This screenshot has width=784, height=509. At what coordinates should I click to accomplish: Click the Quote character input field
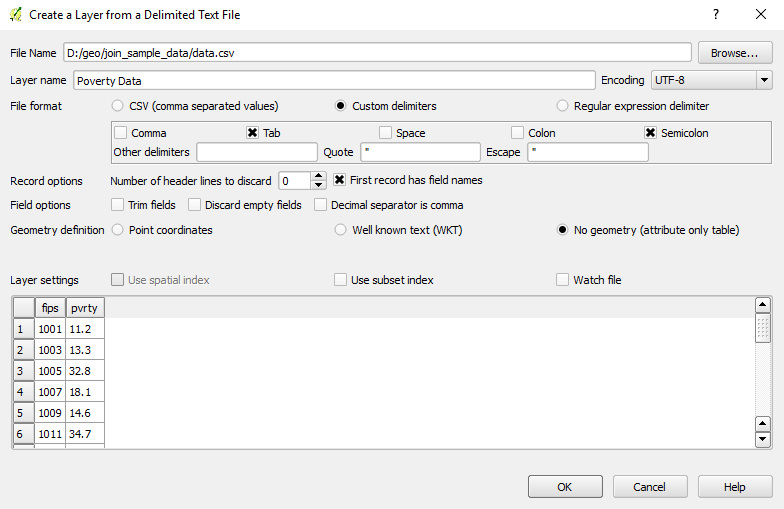pyautogui.click(x=420, y=152)
